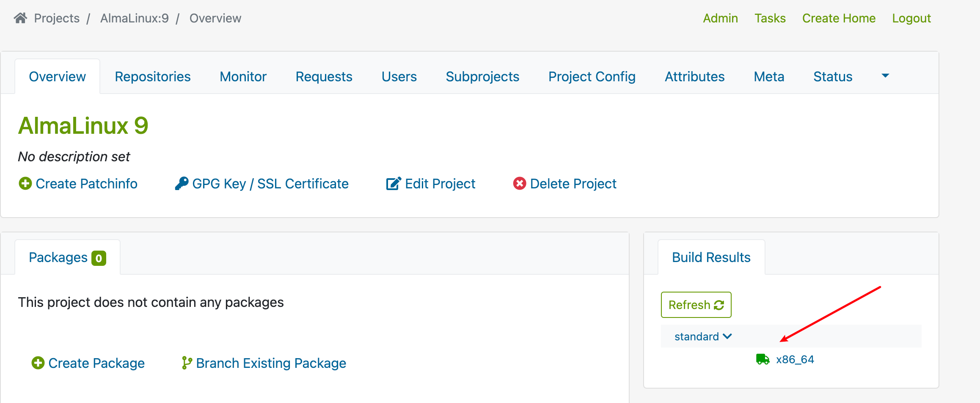
Task: Open the x86_64 build result link
Action: pos(795,359)
